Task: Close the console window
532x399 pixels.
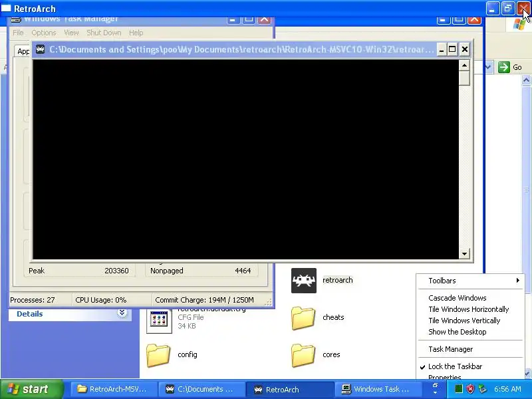Action: coord(464,49)
